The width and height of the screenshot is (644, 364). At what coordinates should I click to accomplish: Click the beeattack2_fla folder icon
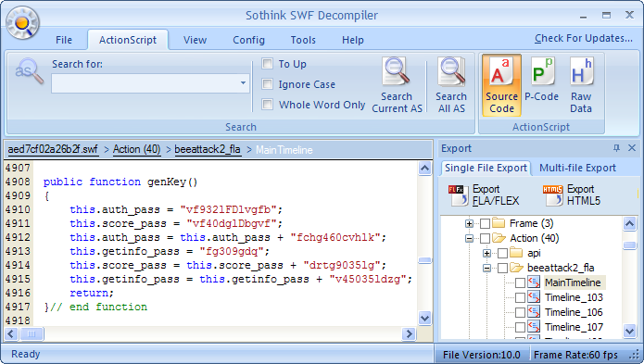[x=516, y=268]
